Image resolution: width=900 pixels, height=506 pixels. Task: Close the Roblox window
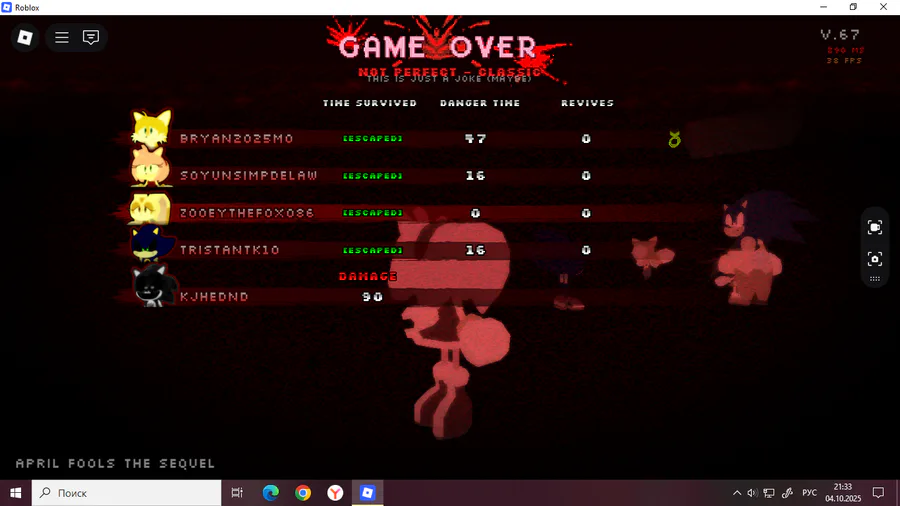(x=883, y=7)
